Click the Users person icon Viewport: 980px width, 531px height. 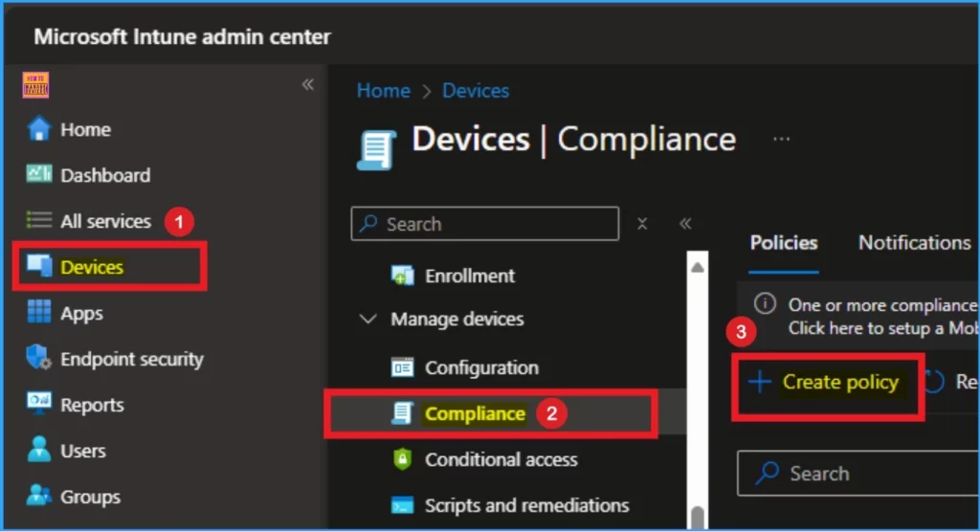click(x=38, y=449)
